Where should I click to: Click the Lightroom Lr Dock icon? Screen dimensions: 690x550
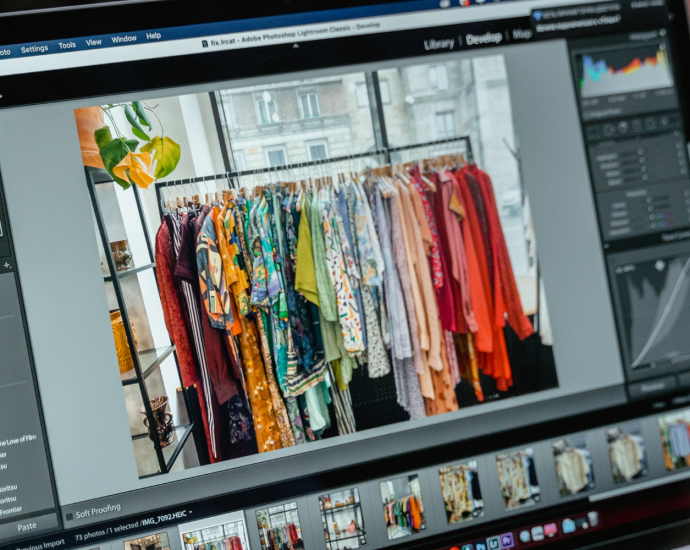tap(493, 543)
